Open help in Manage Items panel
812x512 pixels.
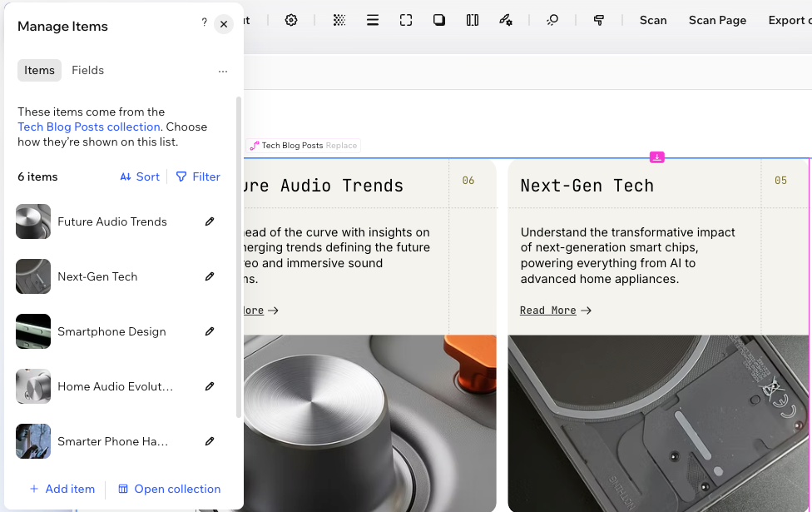204,22
